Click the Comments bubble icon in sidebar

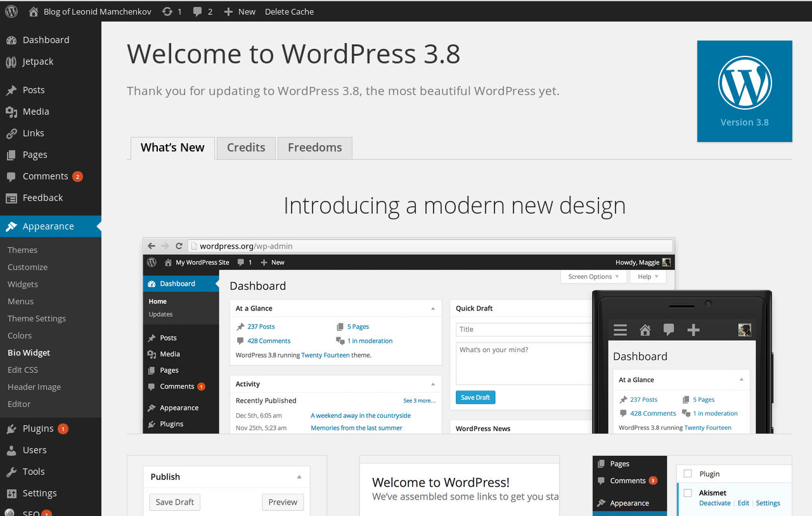[11, 176]
